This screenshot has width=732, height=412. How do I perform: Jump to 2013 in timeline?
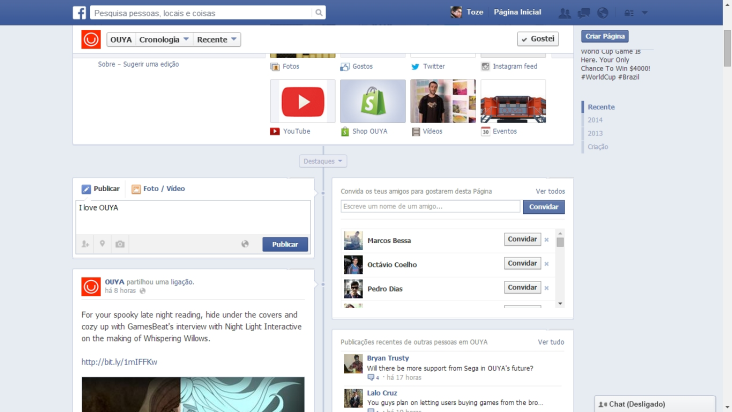tap(595, 133)
